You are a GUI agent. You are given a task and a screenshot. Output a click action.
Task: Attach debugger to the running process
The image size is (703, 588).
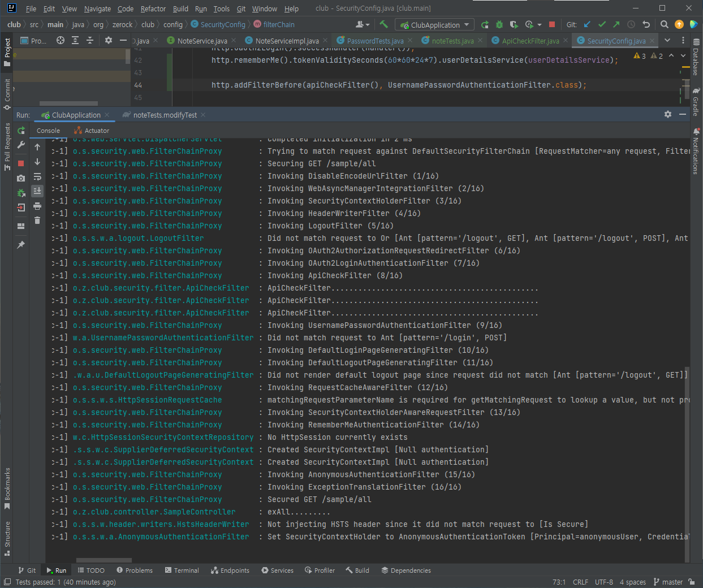(21, 193)
